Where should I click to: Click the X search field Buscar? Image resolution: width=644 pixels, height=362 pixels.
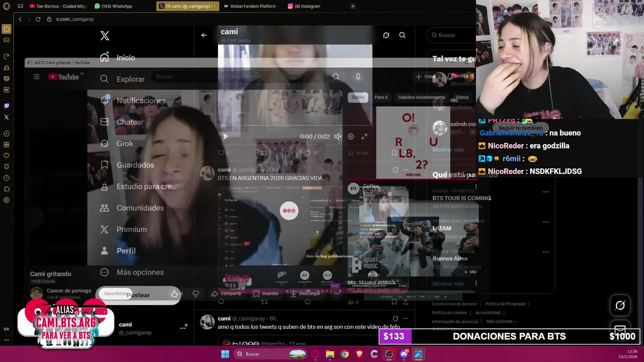[x=451, y=35]
